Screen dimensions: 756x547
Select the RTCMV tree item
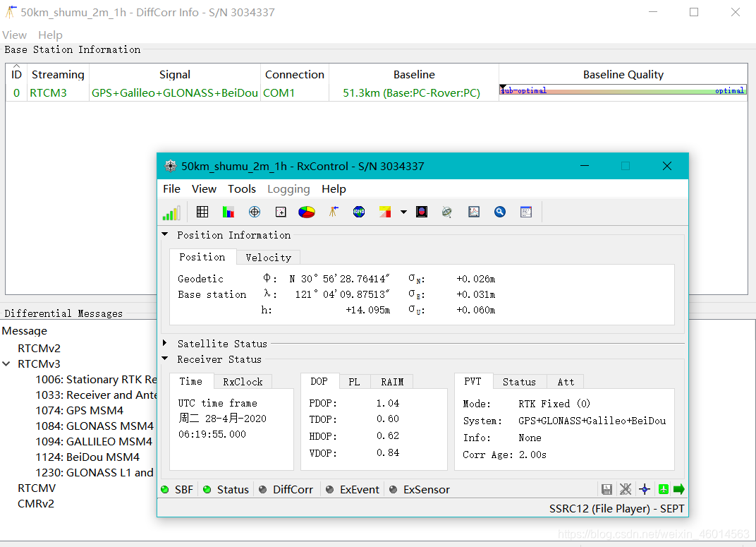[x=37, y=488]
